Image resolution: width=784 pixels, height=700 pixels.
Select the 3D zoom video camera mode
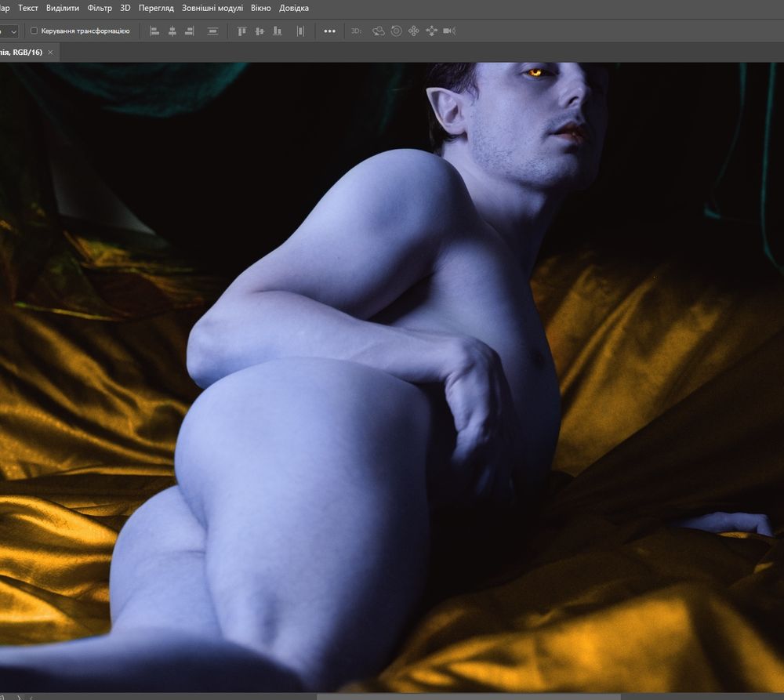449,31
